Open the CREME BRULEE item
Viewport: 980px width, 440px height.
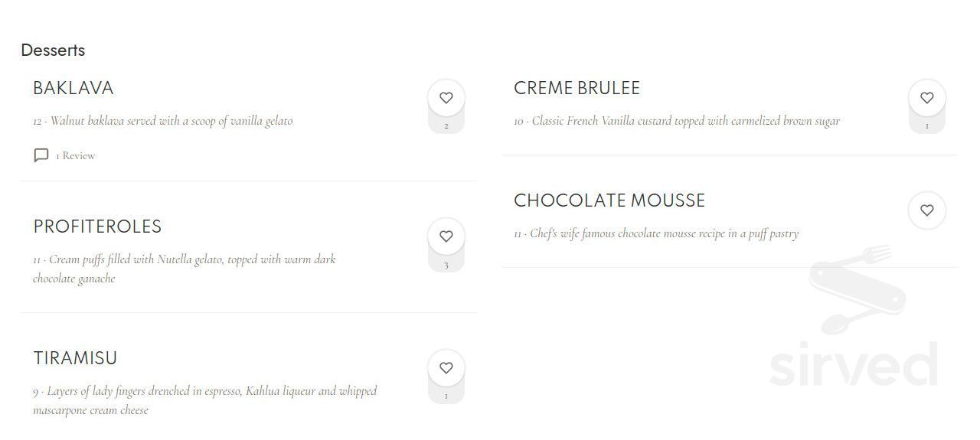577,88
